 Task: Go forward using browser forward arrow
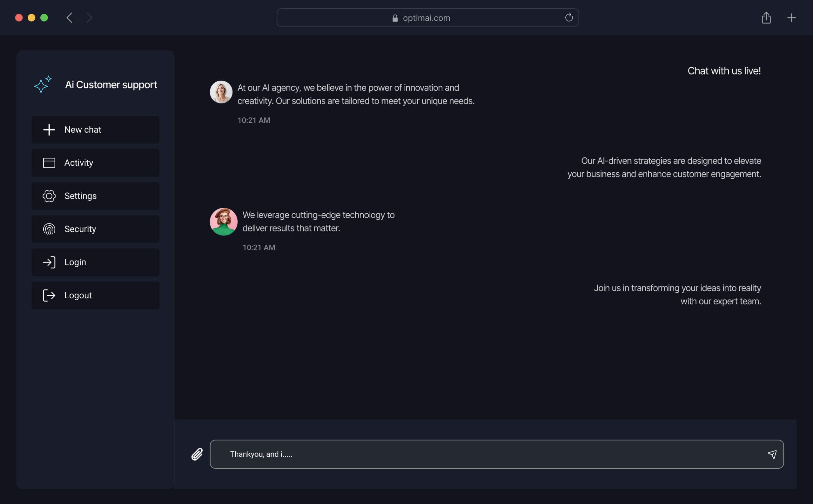[89, 18]
